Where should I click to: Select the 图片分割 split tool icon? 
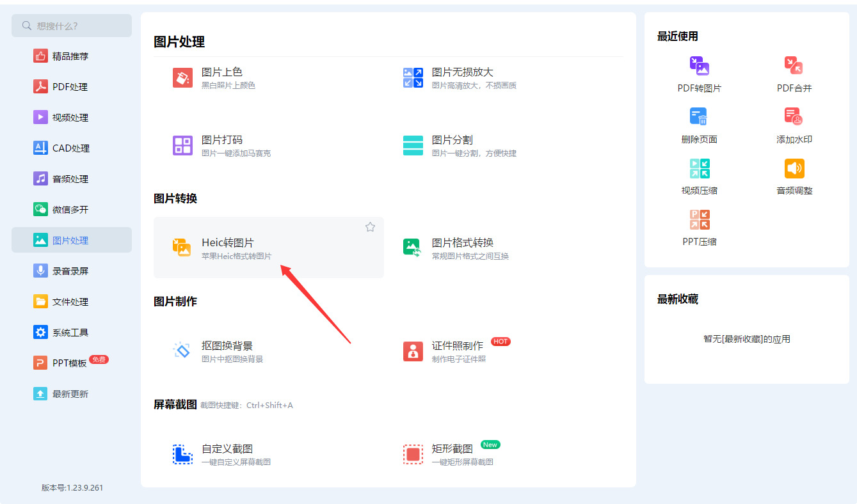tap(413, 145)
